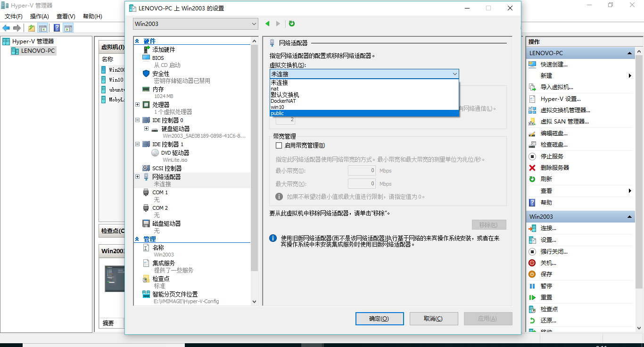This screenshot has height=347, width=644.
Task: Open 文件(F) menu in Hyper-V Manager
Action: tap(14, 17)
